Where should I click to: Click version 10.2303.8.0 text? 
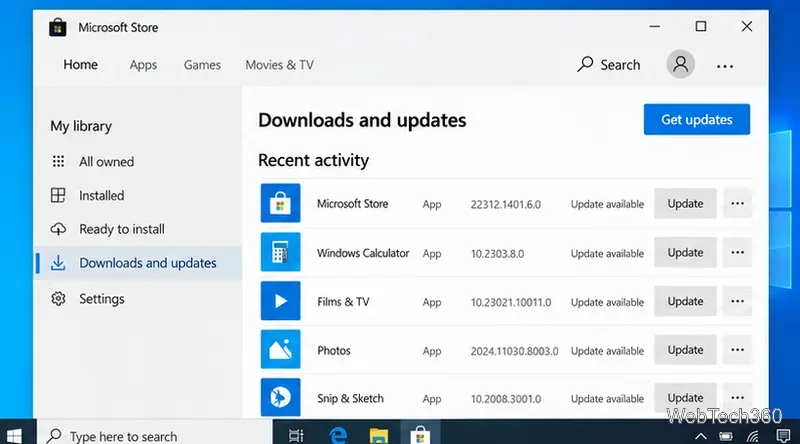(497, 254)
